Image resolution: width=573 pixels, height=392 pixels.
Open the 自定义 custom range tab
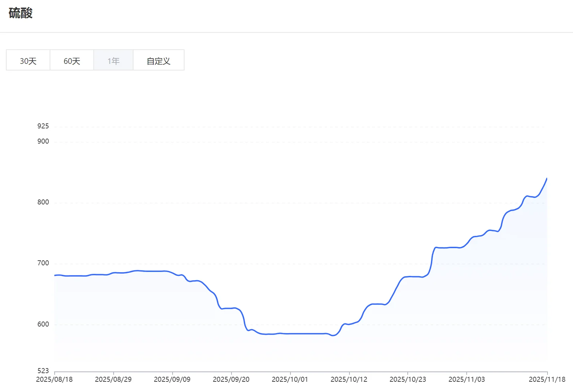(159, 60)
